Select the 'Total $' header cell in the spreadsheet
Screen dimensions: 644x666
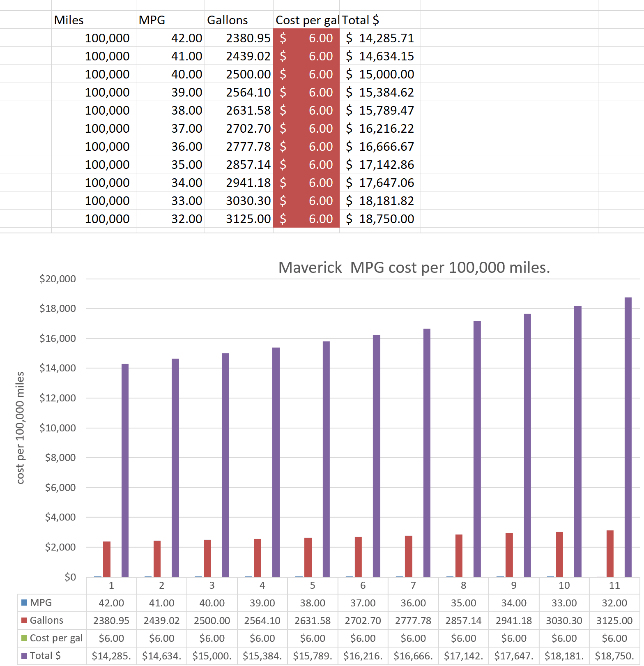(x=380, y=20)
